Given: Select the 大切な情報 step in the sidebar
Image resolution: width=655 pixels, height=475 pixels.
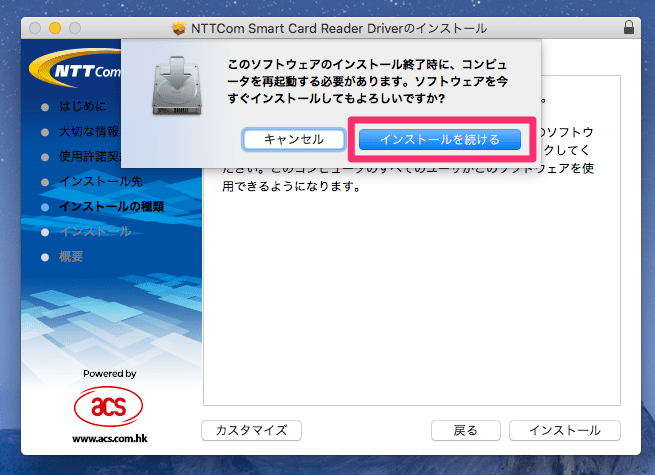Looking at the screenshot, I should point(88,131).
